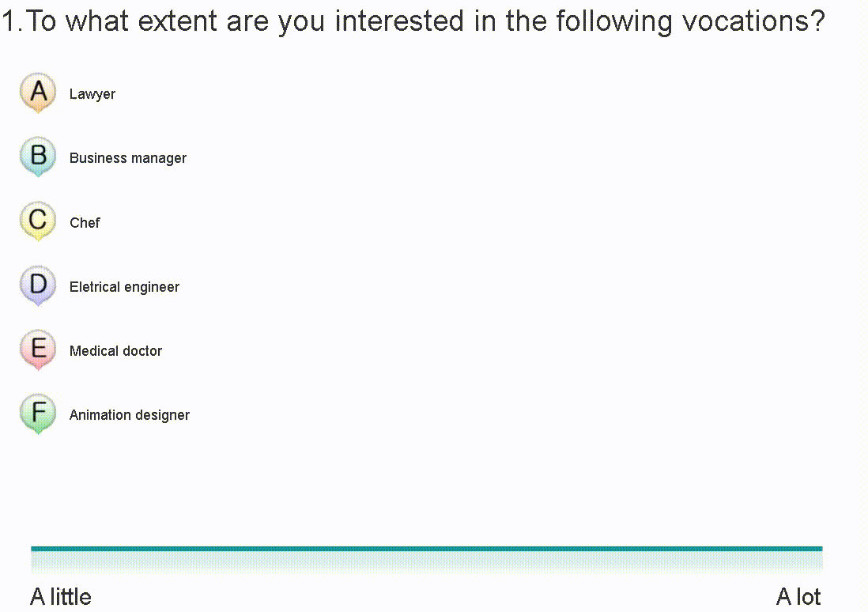This screenshot has width=868, height=612.
Task: Select the red E marker icon
Action: 38,349
